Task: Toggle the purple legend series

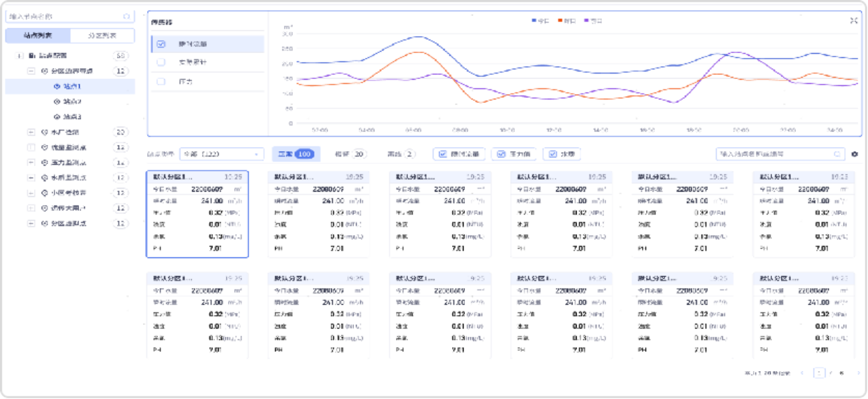Action: tap(594, 21)
